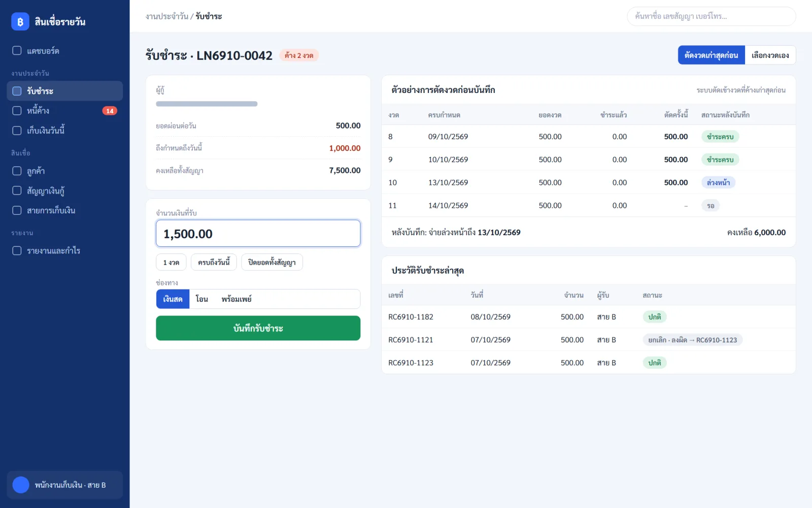Screen dimensions: 812x508
Task: Click the search box at top
Action: tap(712, 16)
